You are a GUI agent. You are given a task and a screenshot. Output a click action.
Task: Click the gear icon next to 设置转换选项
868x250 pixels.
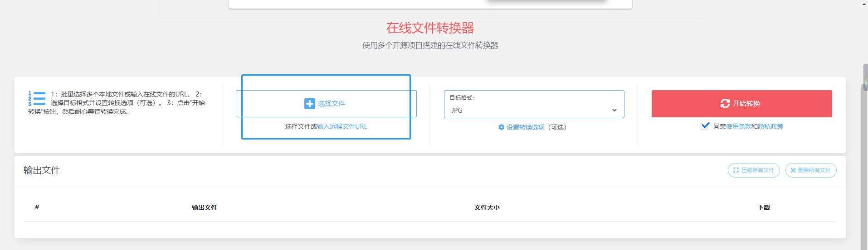pyautogui.click(x=501, y=127)
